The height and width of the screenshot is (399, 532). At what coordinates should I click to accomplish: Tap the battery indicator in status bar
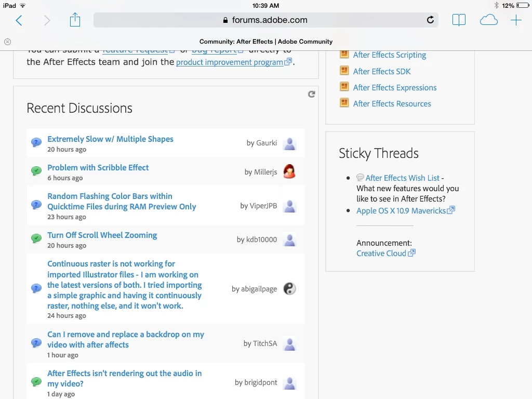coord(522,5)
